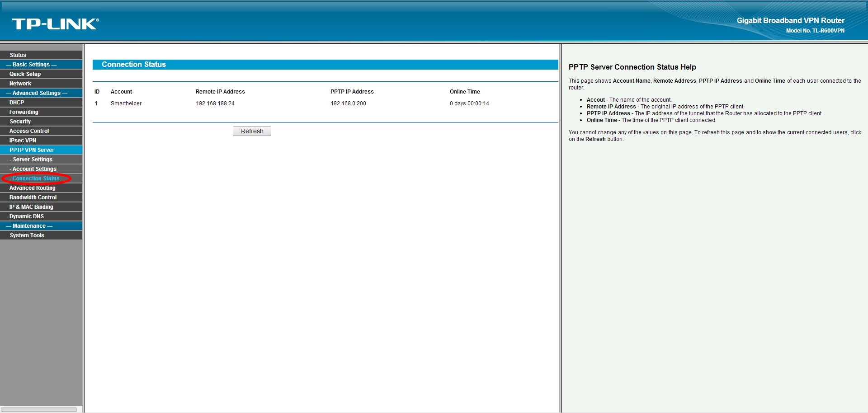Open Access Control settings
Viewport: 868px width, 413px height.
[x=41, y=131]
